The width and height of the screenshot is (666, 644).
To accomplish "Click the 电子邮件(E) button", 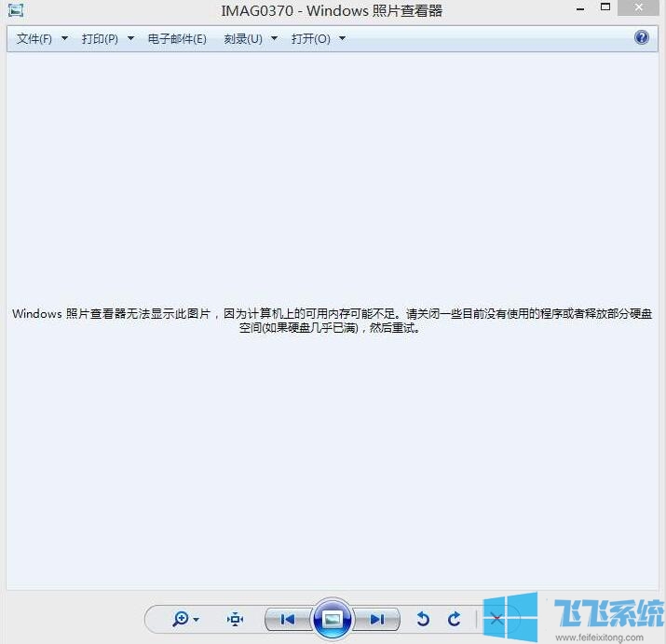I will 177,39.
